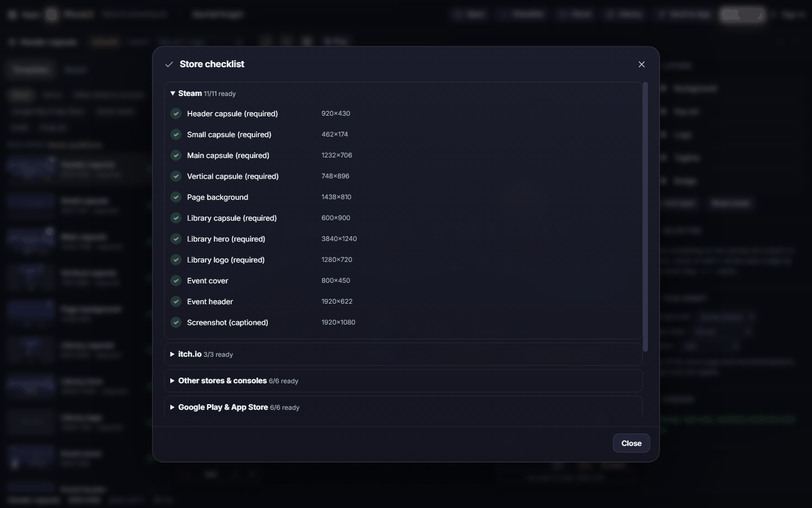This screenshot has width=812, height=508.
Task: Click the Main capsule ready check icon
Action: [176, 155]
